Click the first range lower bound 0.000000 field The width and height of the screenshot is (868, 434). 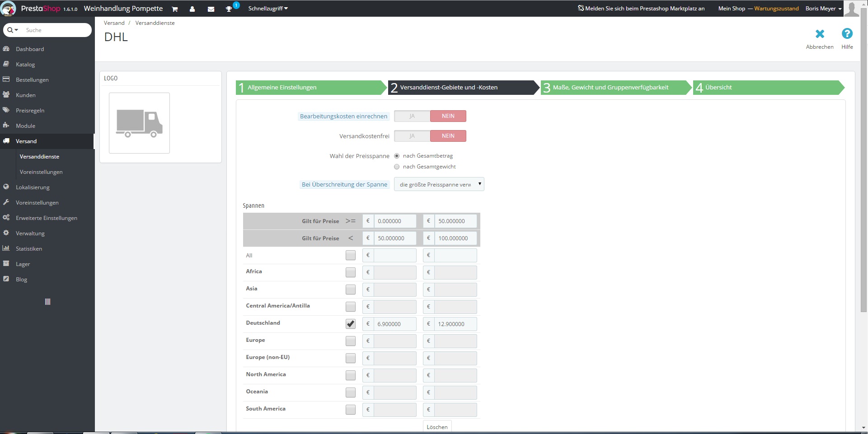tap(395, 221)
